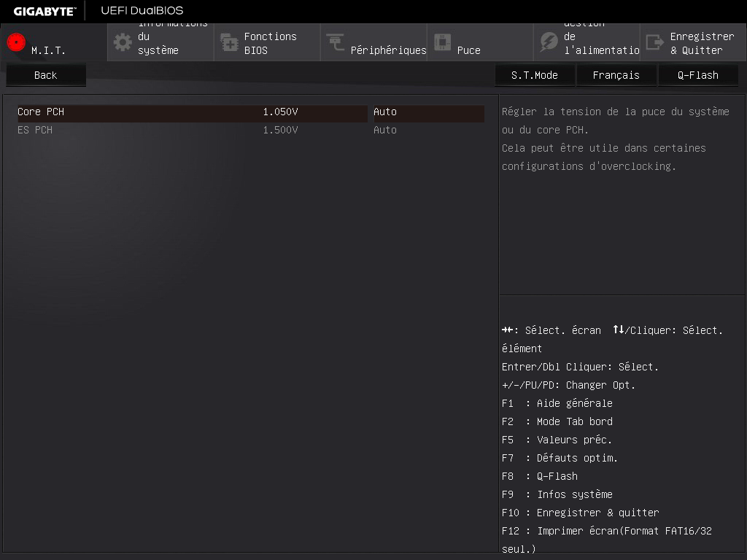Click the red M.I.T. icon
747x560 pixels.
click(x=16, y=42)
